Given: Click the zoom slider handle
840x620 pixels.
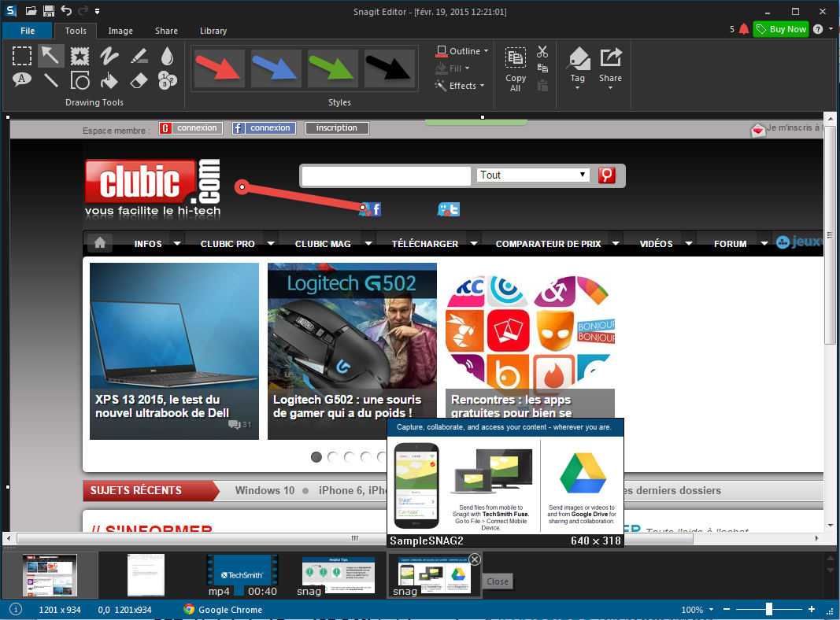Looking at the screenshot, I should [768, 609].
